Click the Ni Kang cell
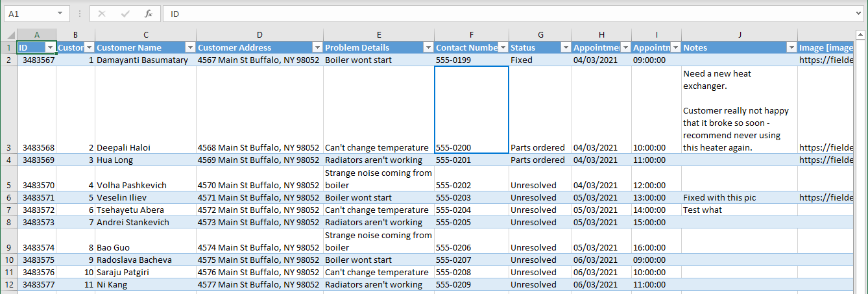This screenshot has height=294, width=868. (145, 284)
